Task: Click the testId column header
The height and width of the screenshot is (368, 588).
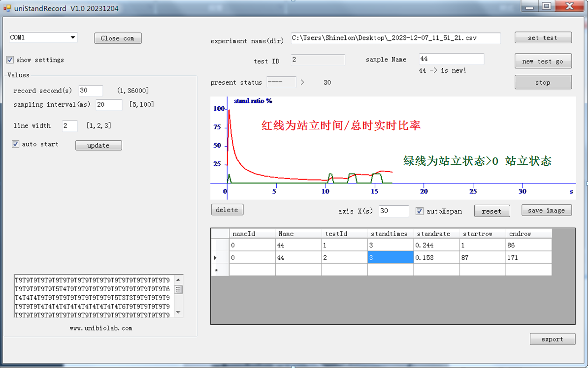Action: tap(345, 234)
